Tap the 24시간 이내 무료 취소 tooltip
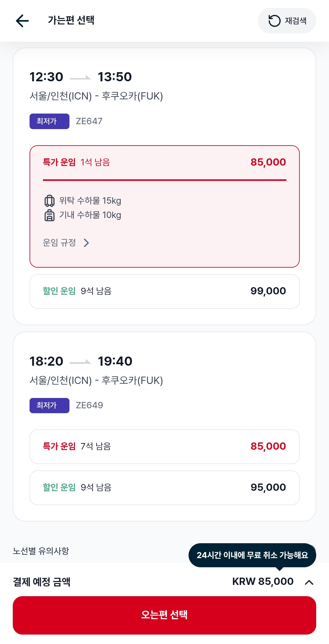The image size is (329, 644). point(252,555)
